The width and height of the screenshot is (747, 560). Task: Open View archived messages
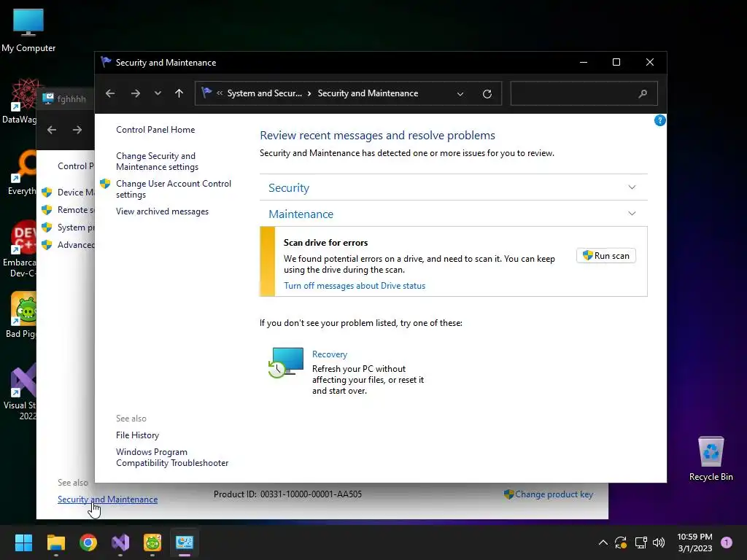click(162, 211)
